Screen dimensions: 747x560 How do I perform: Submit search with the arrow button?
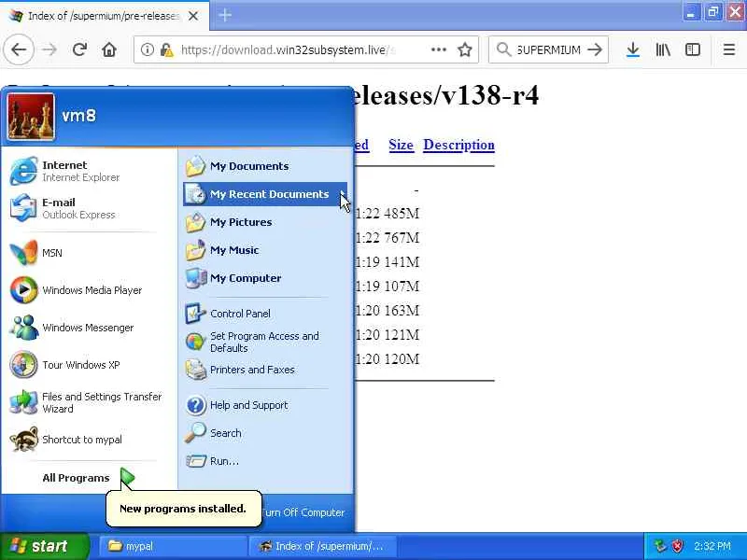(x=595, y=49)
